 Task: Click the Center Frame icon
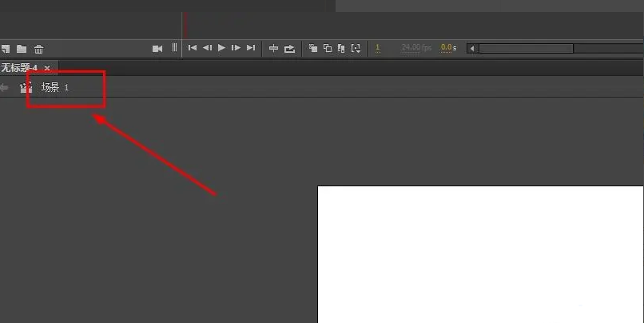(273, 48)
